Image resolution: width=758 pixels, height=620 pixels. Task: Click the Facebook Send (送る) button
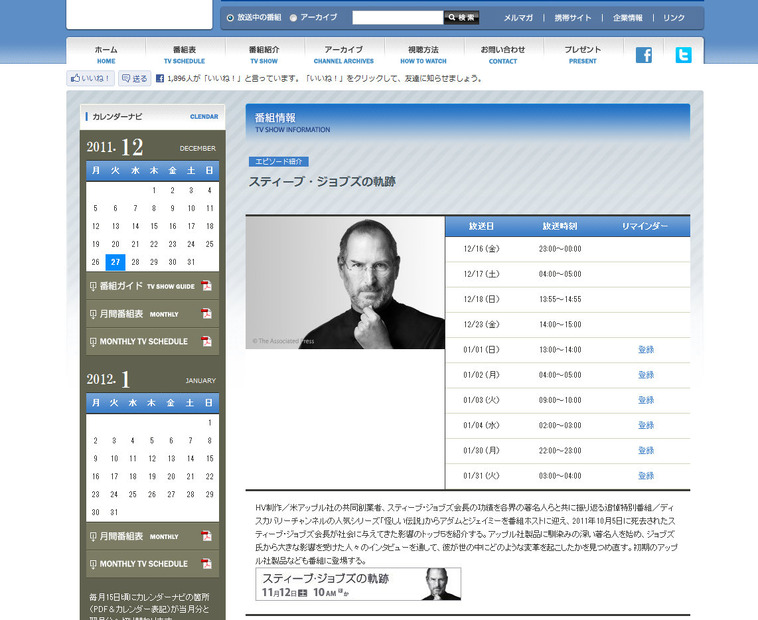coord(134,78)
